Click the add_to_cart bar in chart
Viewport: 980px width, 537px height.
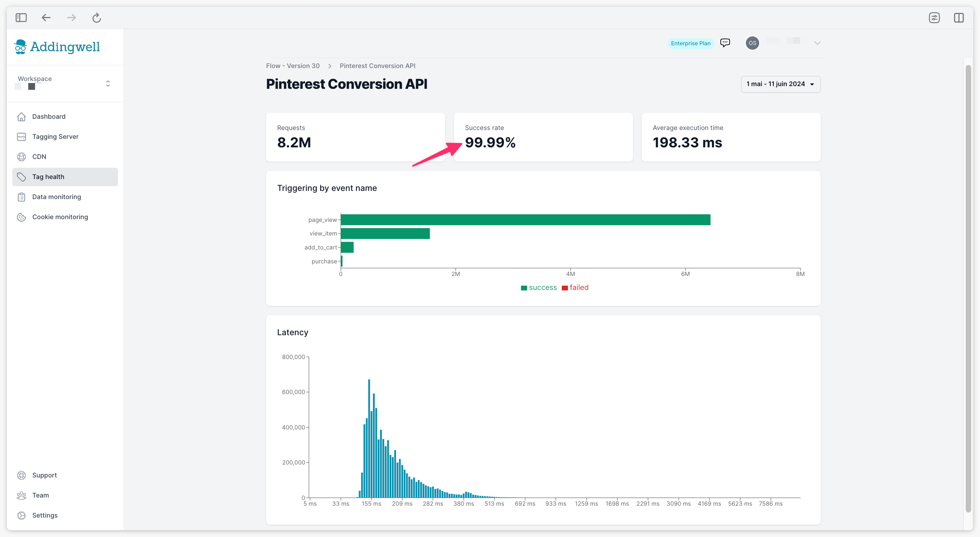(347, 247)
